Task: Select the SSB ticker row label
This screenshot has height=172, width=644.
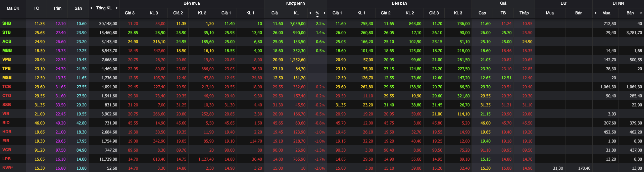Action: point(6,105)
